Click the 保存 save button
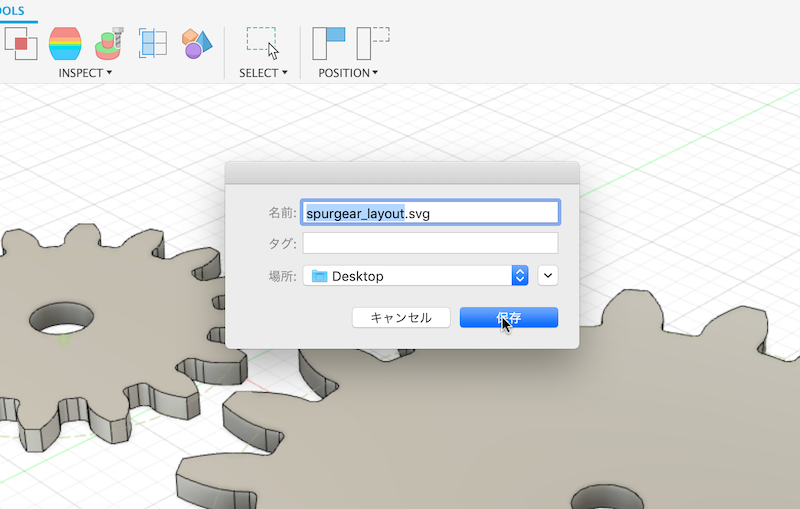Viewport: 800px width, 509px height. coord(509,317)
